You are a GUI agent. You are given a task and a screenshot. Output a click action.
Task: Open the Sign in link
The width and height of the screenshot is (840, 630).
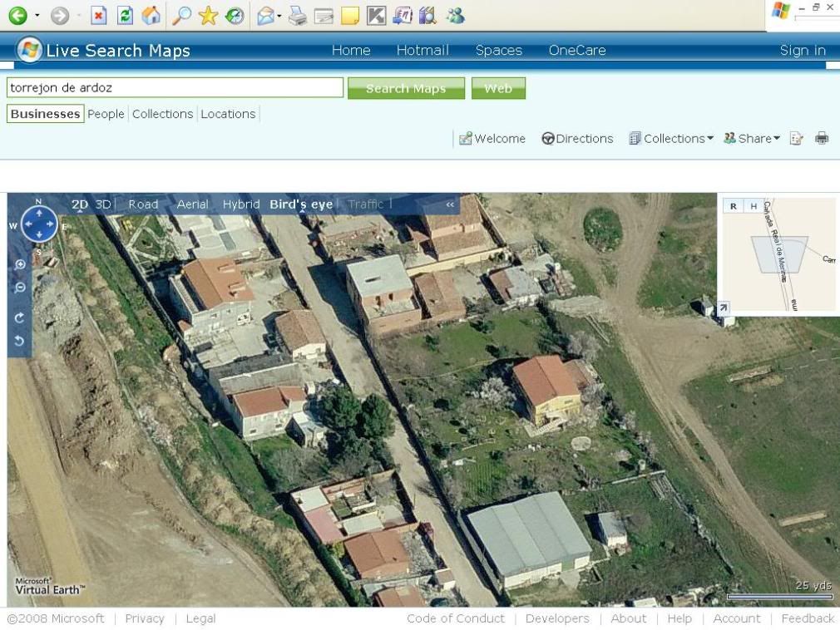802,50
